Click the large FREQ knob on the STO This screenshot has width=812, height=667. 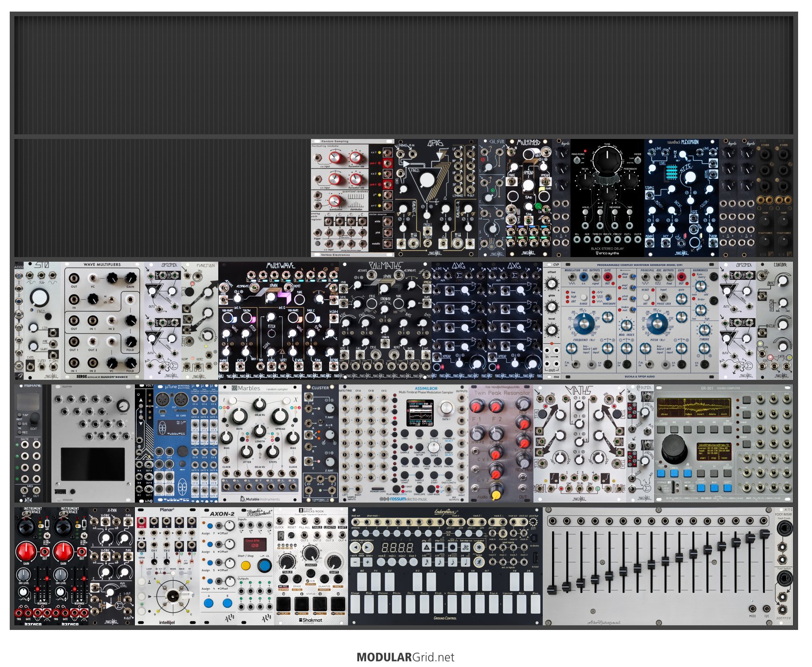click(39, 297)
